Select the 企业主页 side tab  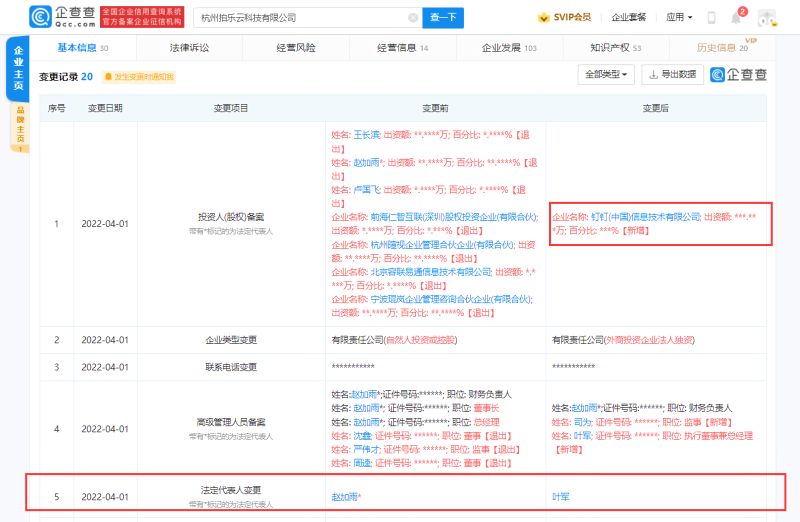[18, 68]
